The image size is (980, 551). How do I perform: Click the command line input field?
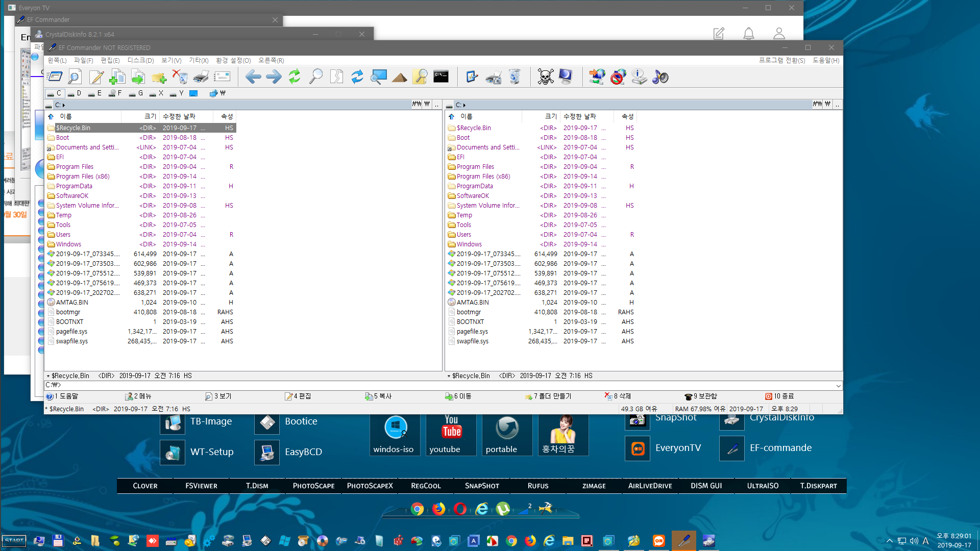(x=439, y=386)
